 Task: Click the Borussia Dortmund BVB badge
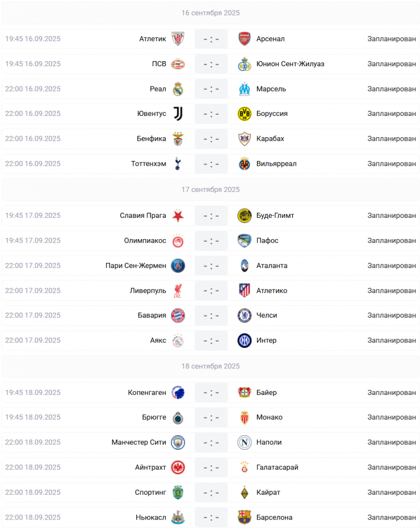click(244, 113)
